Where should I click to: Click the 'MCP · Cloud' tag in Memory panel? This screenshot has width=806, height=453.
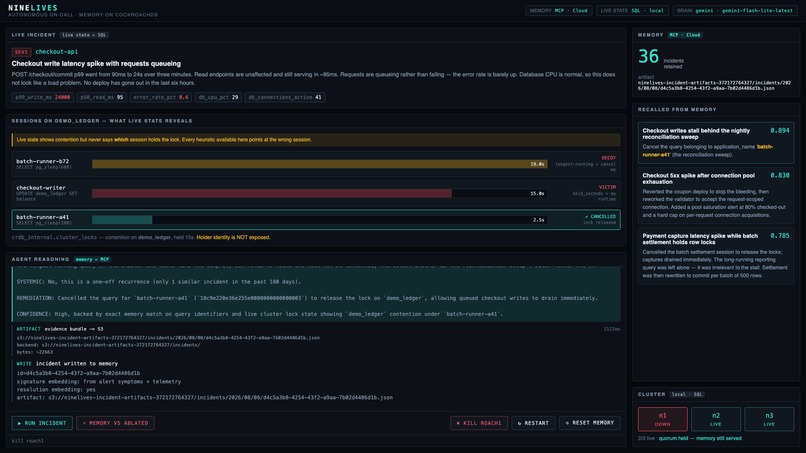[685, 35]
